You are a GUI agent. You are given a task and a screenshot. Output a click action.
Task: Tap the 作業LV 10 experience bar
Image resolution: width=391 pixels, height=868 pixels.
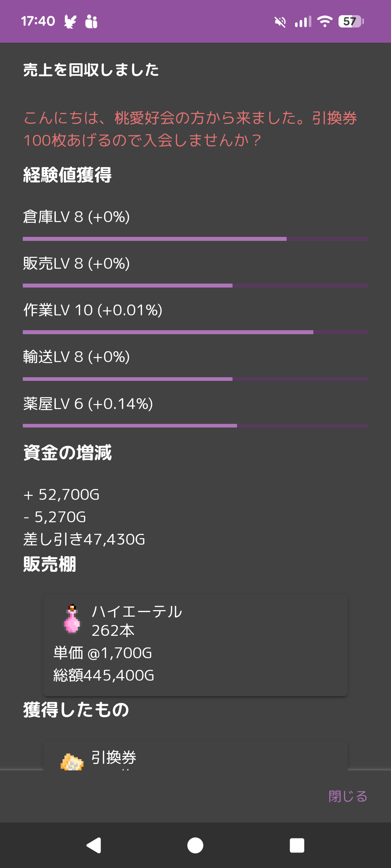(x=195, y=332)
